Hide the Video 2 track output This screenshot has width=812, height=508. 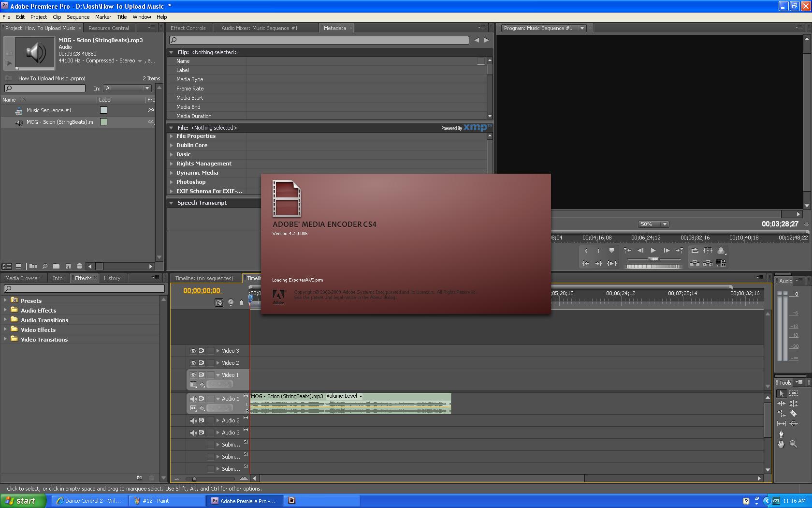[x=193, y=363]
